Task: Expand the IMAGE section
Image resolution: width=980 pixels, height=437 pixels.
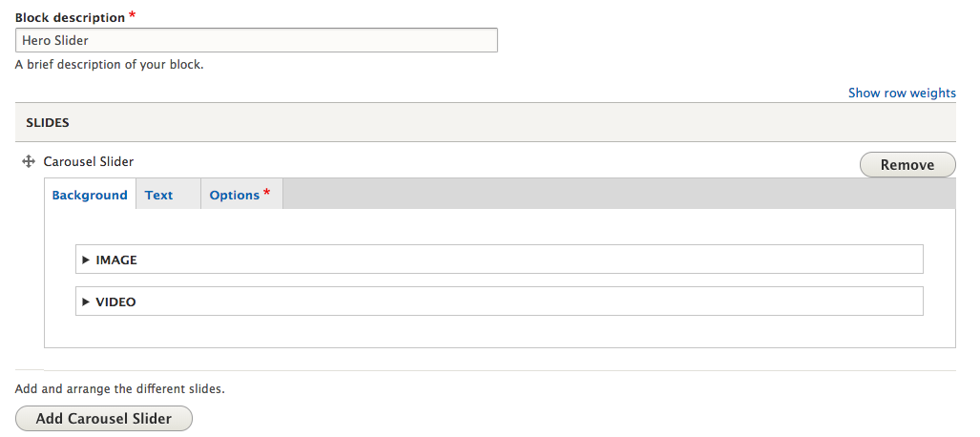Action: pyautogui.click(x=499, y=260)
